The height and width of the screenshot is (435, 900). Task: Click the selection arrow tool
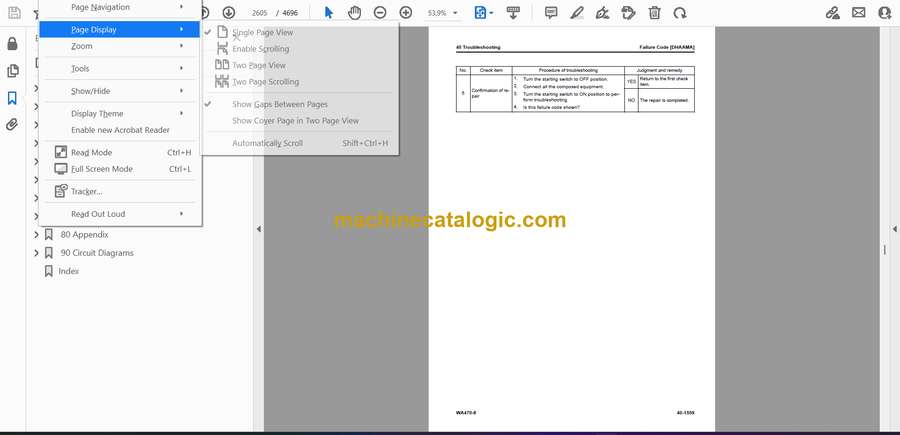329,13
